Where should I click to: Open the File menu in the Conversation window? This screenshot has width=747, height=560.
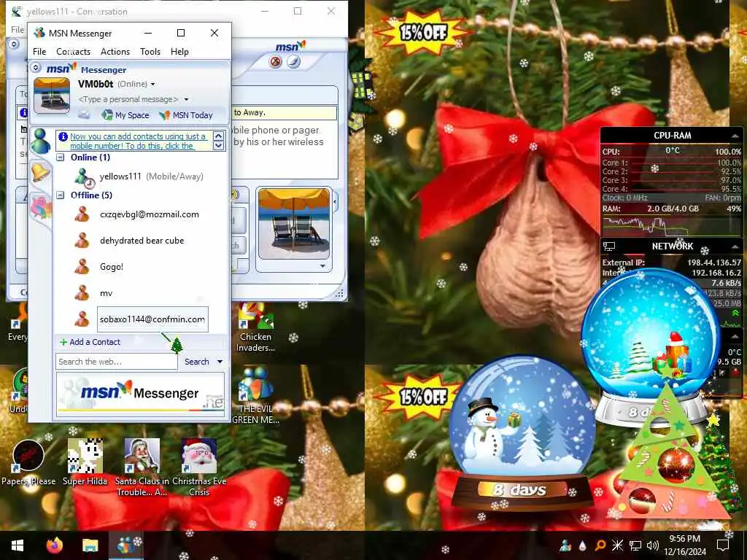pyautogui.click(x=18, y=29)
